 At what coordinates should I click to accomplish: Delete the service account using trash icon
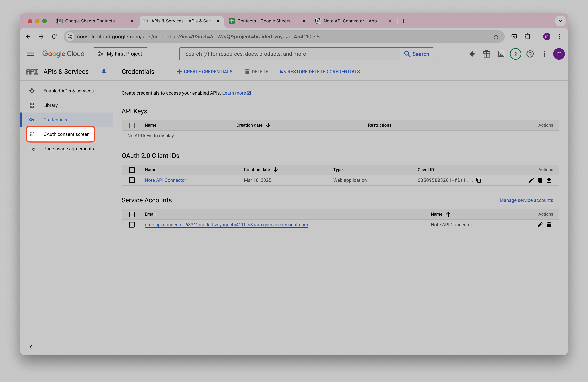[x=549, y=225]
